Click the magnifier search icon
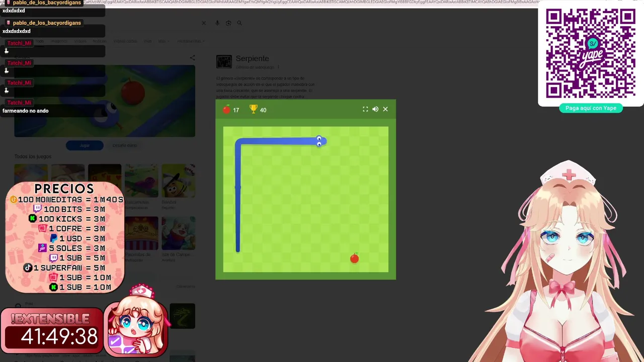644x362 pixels. 239,23
